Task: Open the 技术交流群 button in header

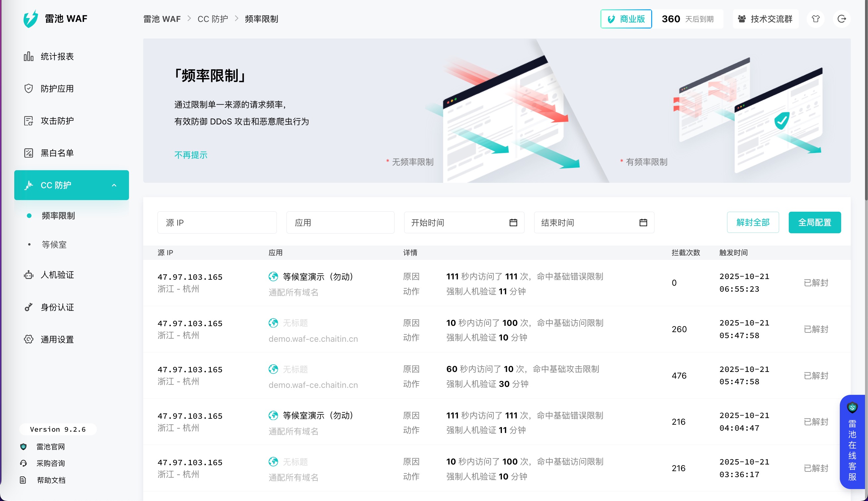Action: 765,19
